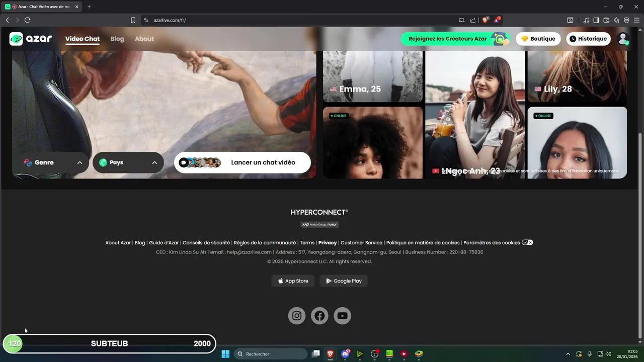Switch to the Video Chat tab

(83, 39)
